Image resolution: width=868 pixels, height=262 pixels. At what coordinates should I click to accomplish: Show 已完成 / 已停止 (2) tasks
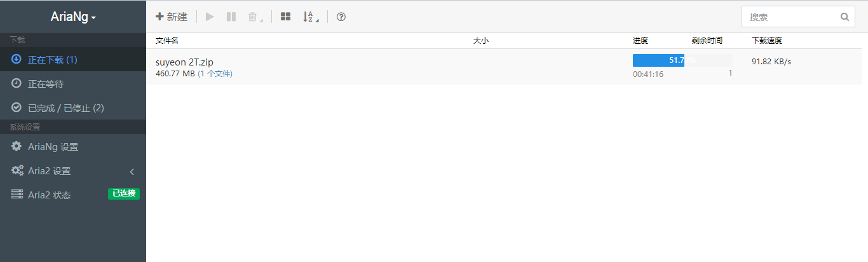click(73, 108)
